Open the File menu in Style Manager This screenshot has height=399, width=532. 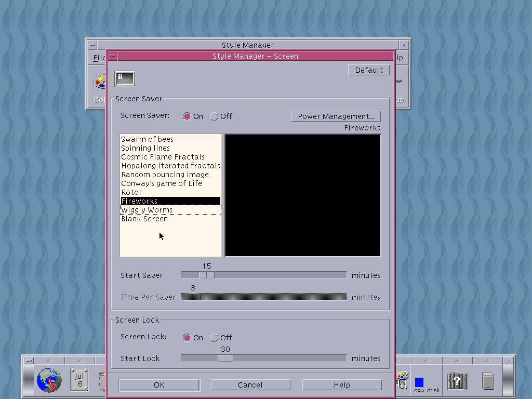pos(99,58)
